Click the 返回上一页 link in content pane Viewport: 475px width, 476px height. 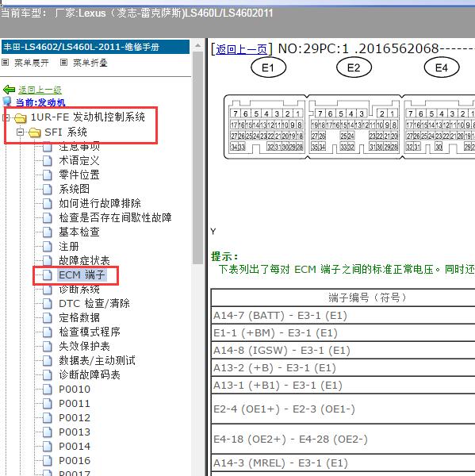click(x=241, y=49)
